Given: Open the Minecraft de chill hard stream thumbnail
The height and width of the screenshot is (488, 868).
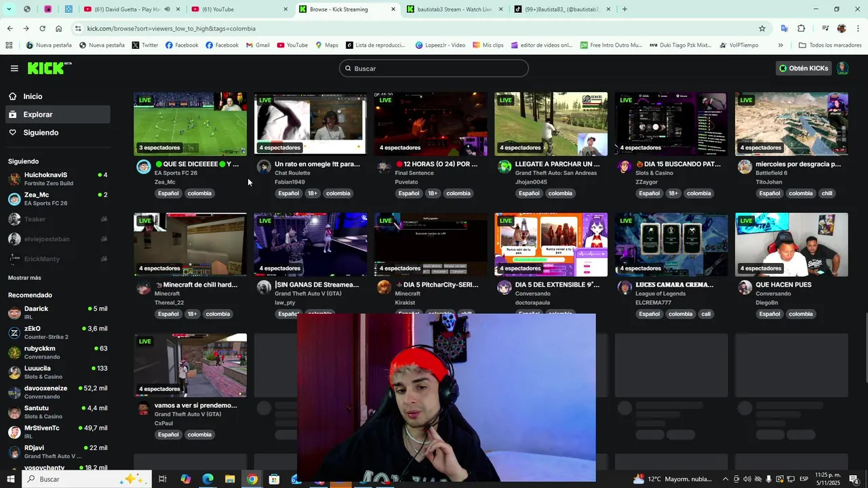Looking at the screenshot, I should (x=191, y=245).
